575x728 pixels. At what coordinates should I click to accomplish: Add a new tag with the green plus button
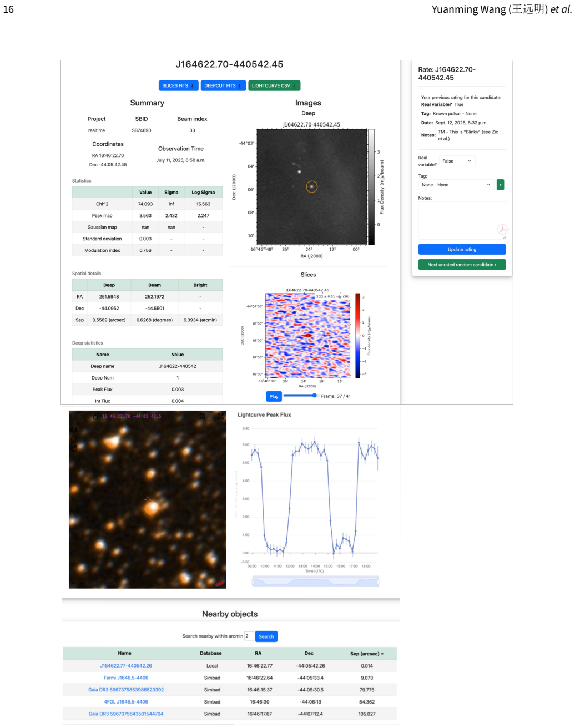coord(500,185)
